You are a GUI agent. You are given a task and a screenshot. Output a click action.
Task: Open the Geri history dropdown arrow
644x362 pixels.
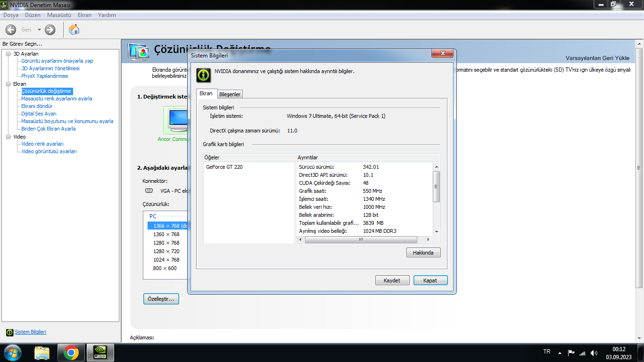pyautogui.click(x=39, y=30)
